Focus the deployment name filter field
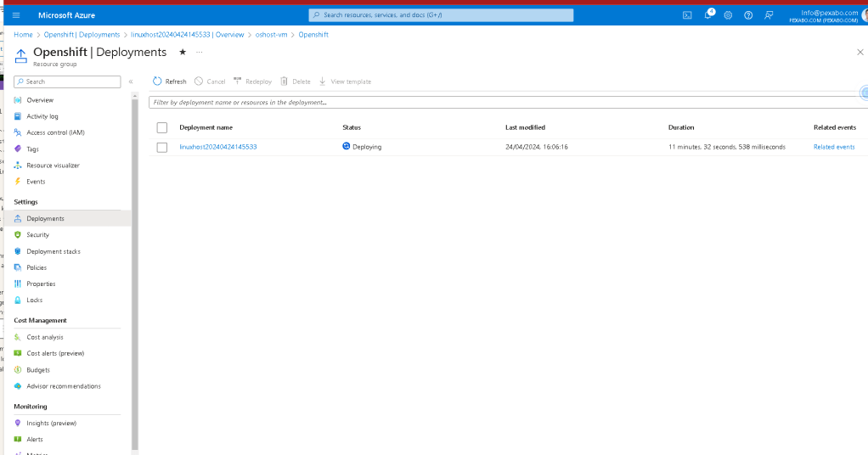Screen dimensions: 868x455 (506, 103)
